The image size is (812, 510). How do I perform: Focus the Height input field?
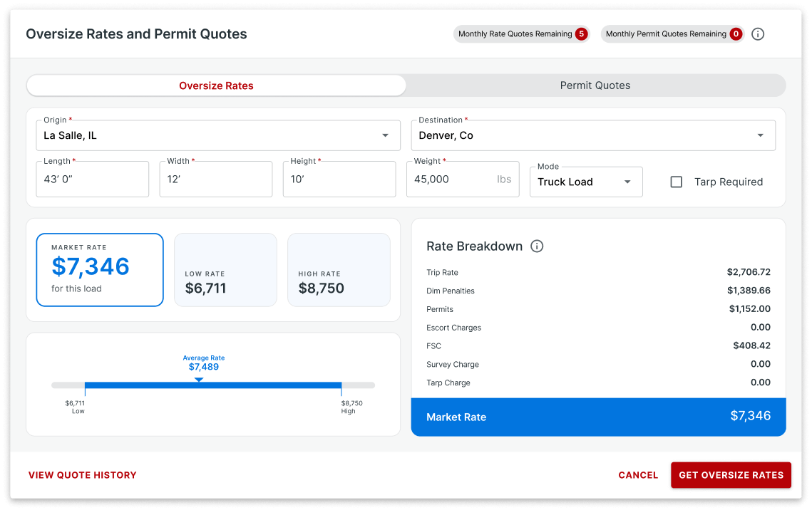click(x=339, y=179)
